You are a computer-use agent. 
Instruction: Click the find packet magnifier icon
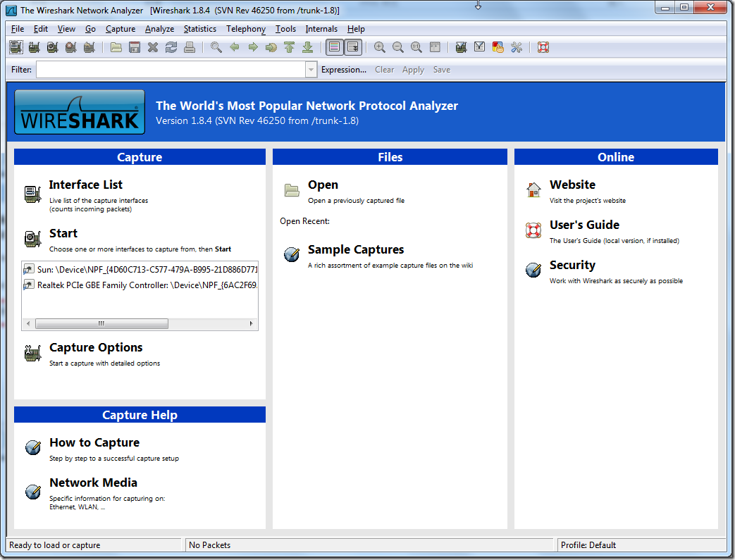(216, 47)
